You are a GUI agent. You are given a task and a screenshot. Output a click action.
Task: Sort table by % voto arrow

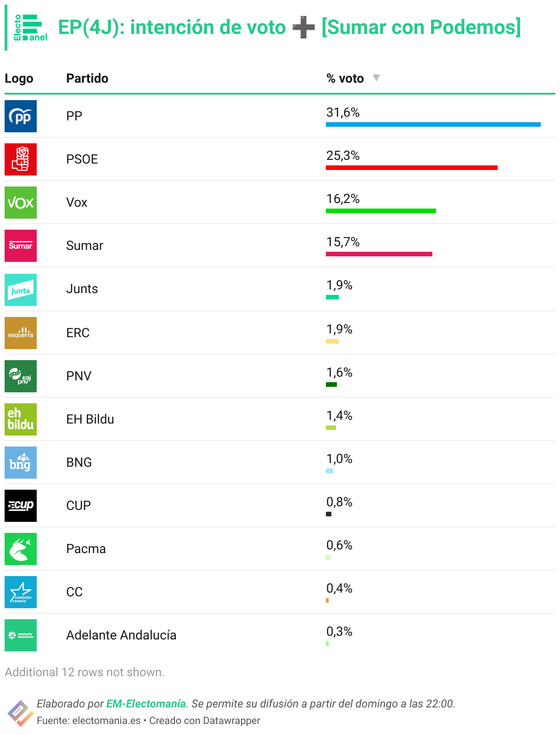(x=376, y=78)
